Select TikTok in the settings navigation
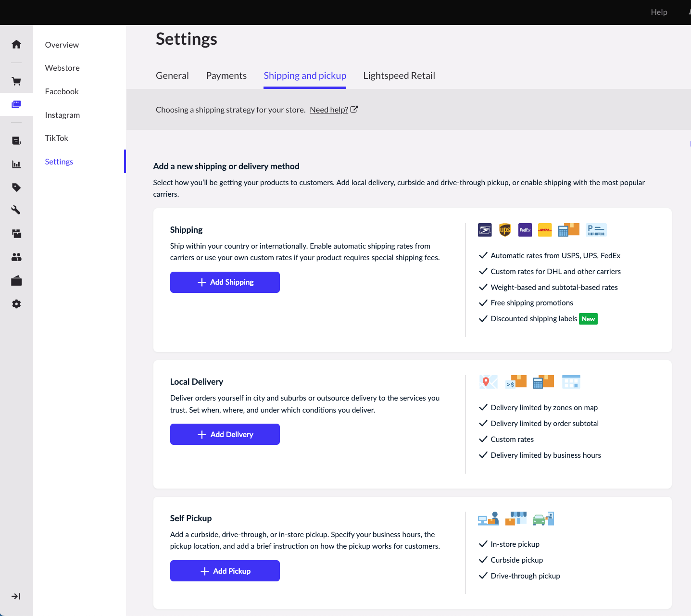 tap(56, 138)
